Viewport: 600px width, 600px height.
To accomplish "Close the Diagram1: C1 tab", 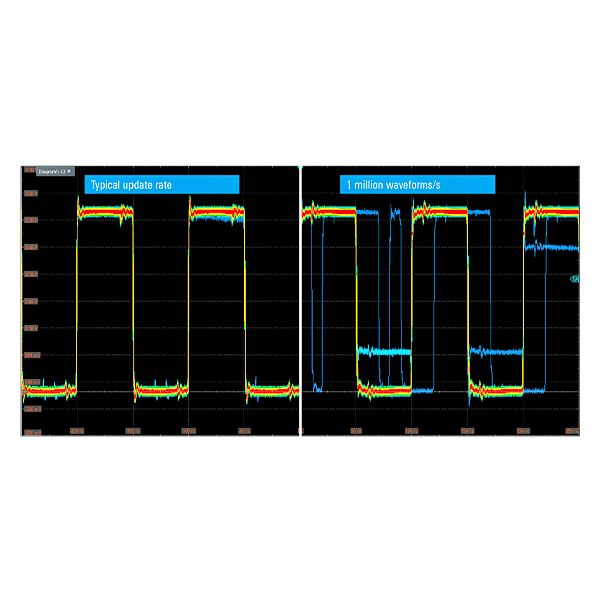I will (69, 171).
